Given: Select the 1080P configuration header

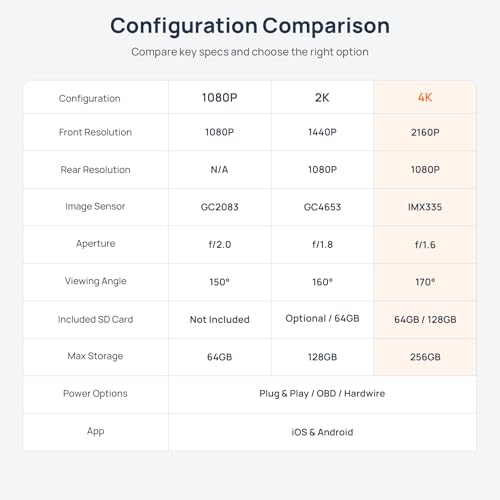Looking at the screenshot, I should pos(219,98).
